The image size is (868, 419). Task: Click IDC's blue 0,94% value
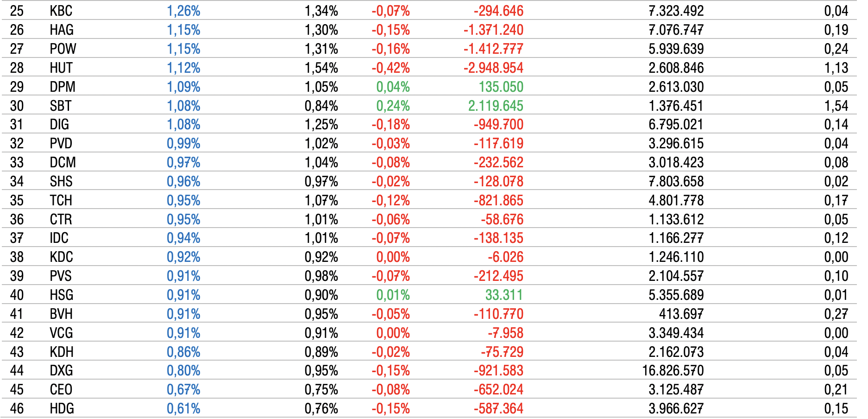(x=183, y=238)
